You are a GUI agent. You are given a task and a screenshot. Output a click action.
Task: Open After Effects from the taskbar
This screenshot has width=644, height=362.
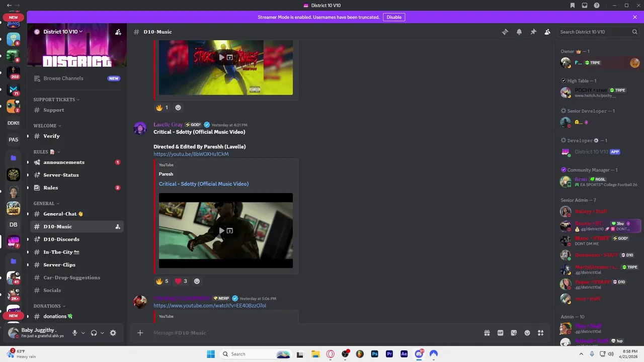[404, 354]
